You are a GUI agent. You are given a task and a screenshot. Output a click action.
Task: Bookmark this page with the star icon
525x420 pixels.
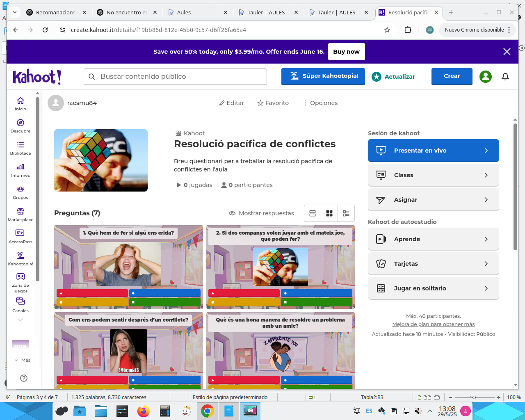pos(387,30)
